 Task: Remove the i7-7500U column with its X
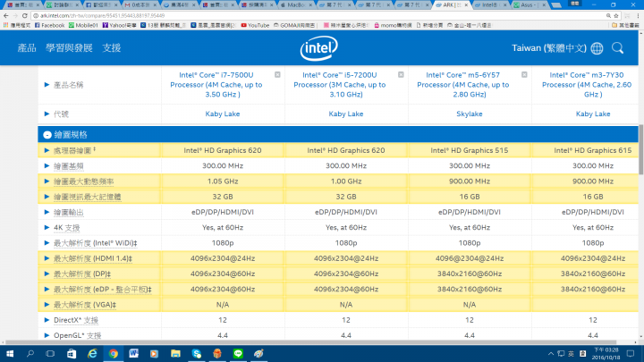coord(277,75)
